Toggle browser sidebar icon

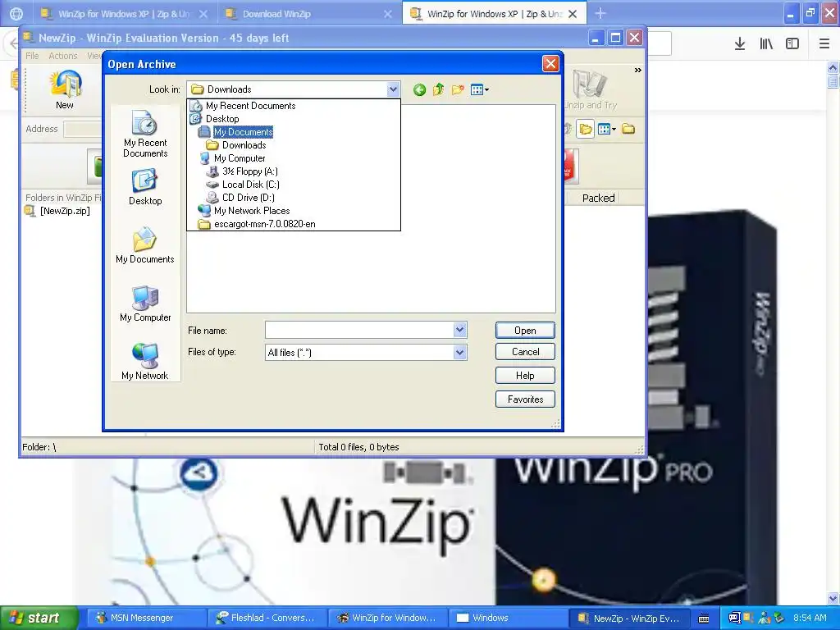[x=792, y=44]
